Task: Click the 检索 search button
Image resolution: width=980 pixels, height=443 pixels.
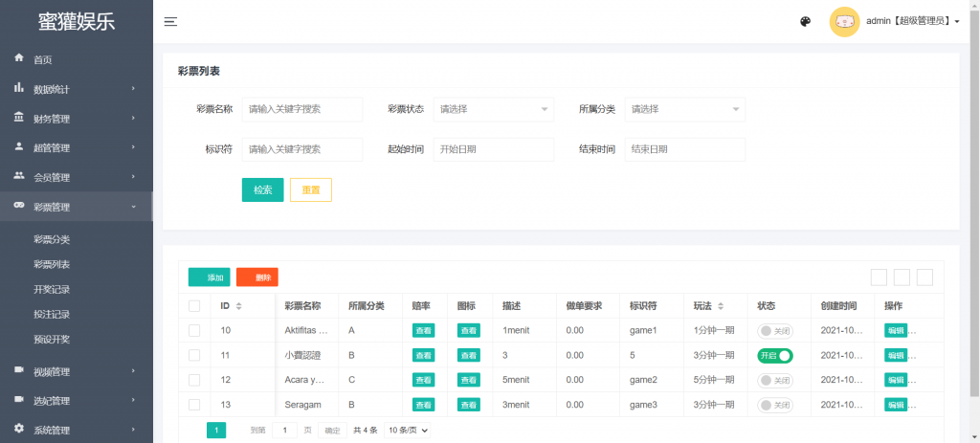Action: pyautogui.click(x=262, y=190)
